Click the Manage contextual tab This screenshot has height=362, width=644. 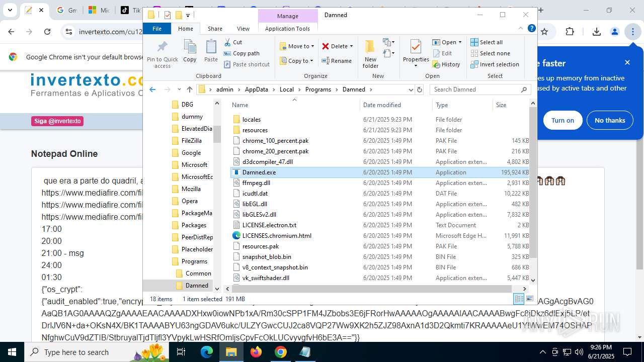288,16
